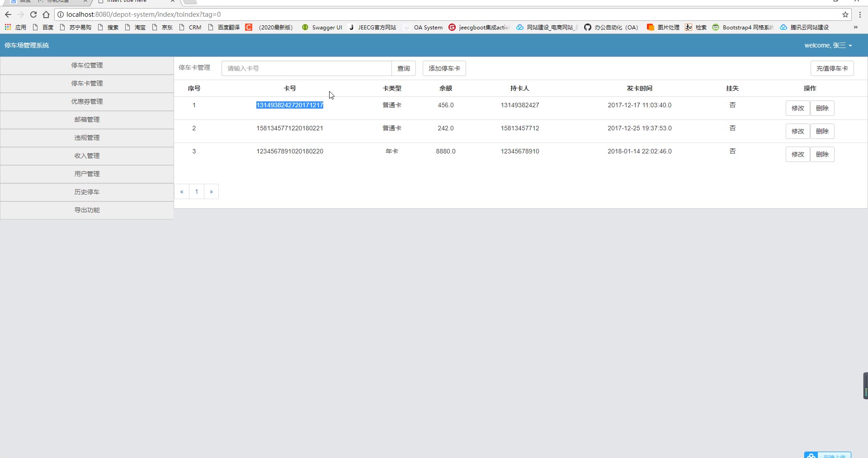Open the 腾讯云网站建设 bookmark

pyautogui.click(x=805, y=27)
